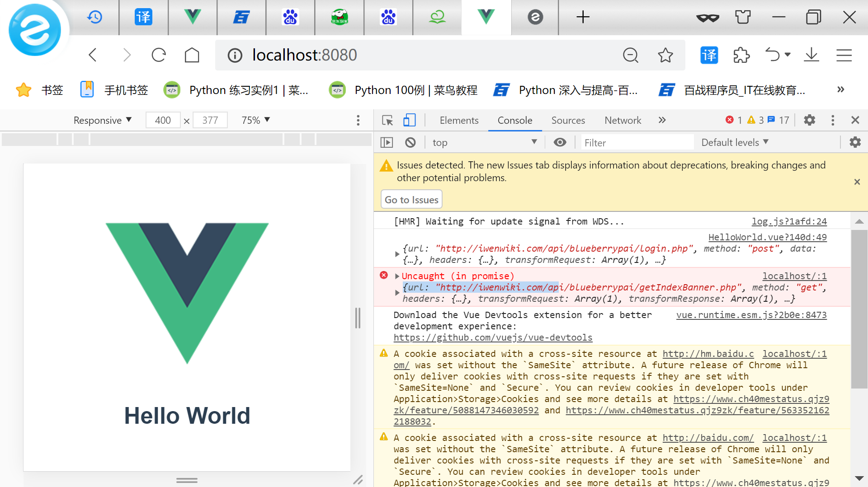Image resolution: width=868 pixels, height=487 pixels.
Task: Expand the Uncaught (in promise) error
Action: (397, 276)
